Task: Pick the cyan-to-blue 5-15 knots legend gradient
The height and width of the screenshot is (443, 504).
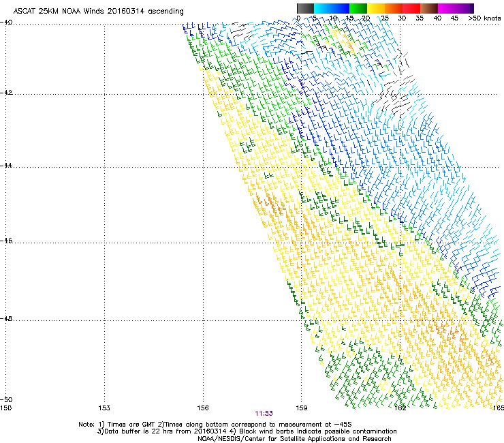Action: point(332,8)
